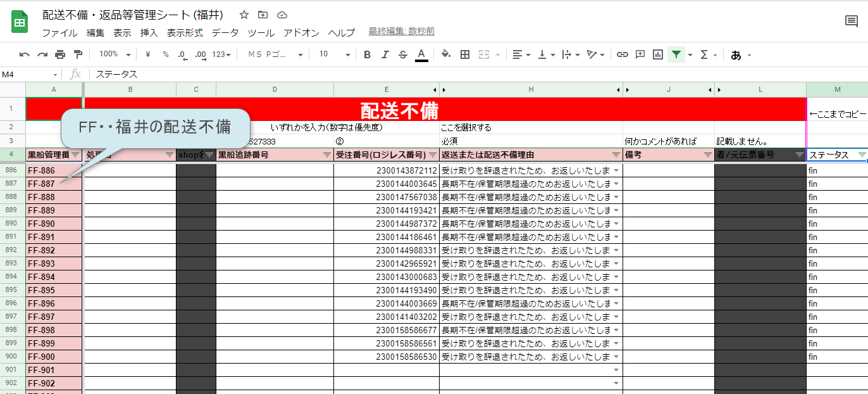This screenshot has width=868, height=394.
Task: Open the 挿入 menu
Action: click(149, 33)
